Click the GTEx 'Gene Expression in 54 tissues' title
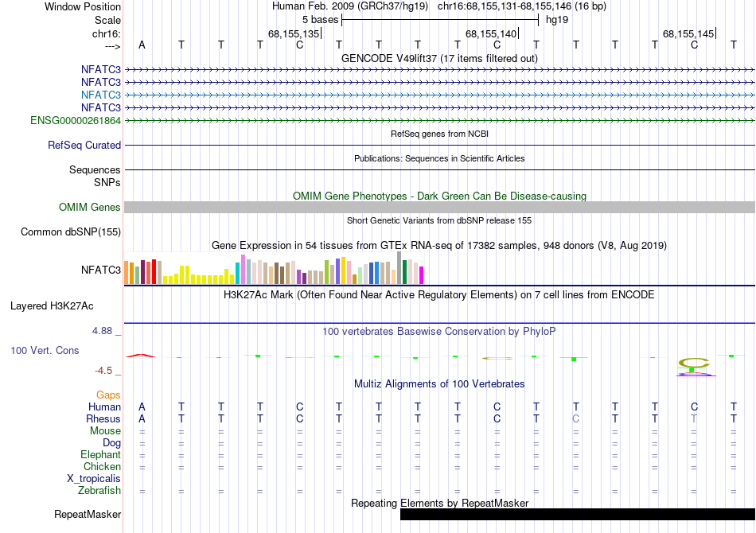The image size is (756, 533). [x=439, y=245]
